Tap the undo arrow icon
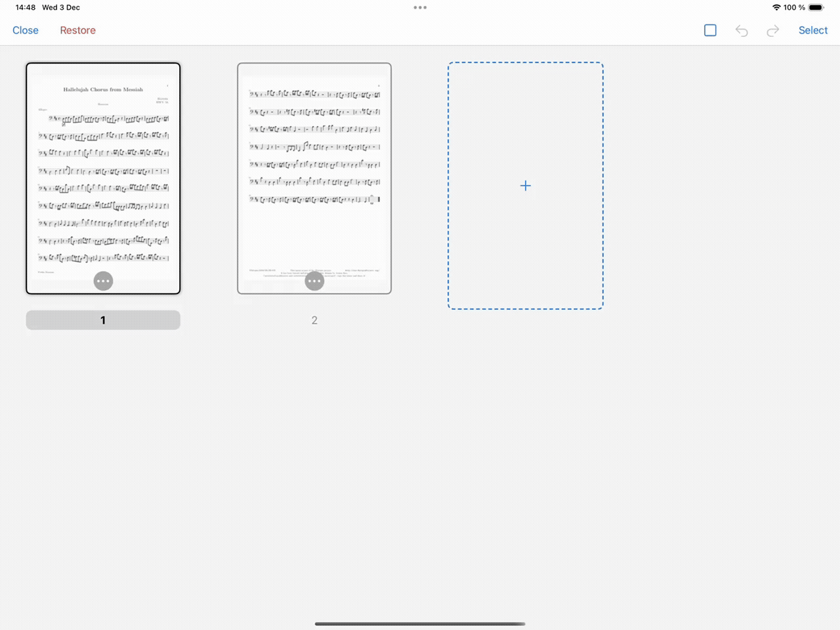The width and height of the screenshot is (840, 630). [x=742, y=30]
